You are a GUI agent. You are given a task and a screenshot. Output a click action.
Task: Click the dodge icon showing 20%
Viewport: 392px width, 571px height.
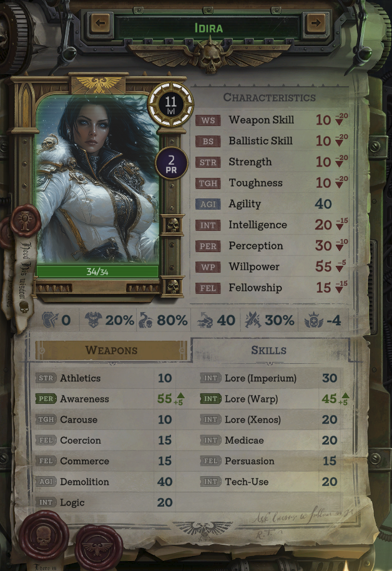(x=93, y=320)
